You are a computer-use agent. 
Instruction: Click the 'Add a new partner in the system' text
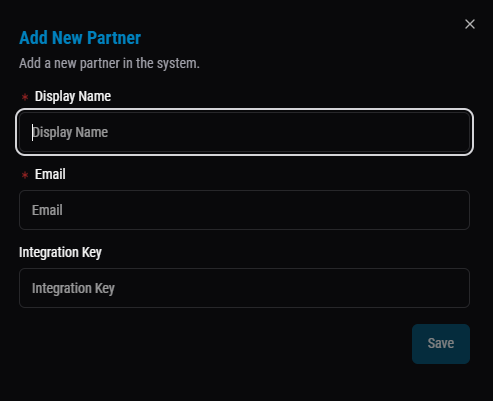tap(109, 63)
